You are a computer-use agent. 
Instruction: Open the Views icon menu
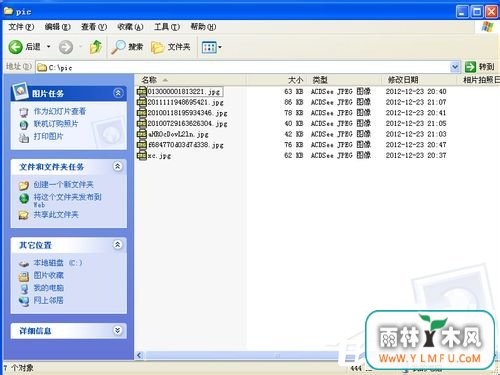pyautogui.click(x=212, y=47)
